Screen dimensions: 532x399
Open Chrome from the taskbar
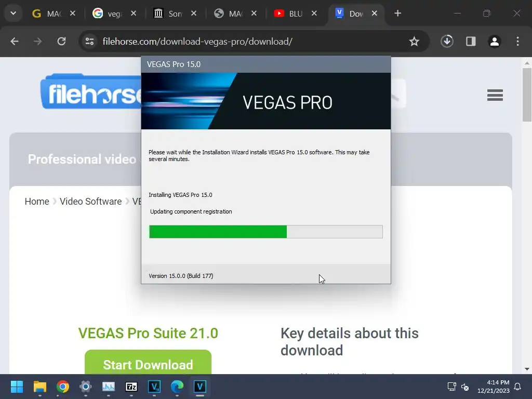62,387
